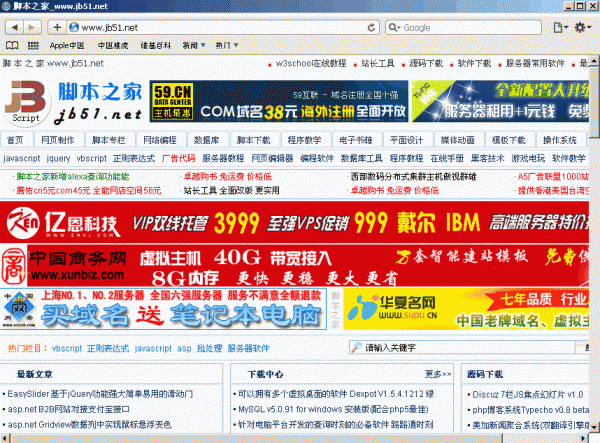Screen dimensions: 600x443
Task: Open the w3school在线教程 link
Action: coord(311,64)
